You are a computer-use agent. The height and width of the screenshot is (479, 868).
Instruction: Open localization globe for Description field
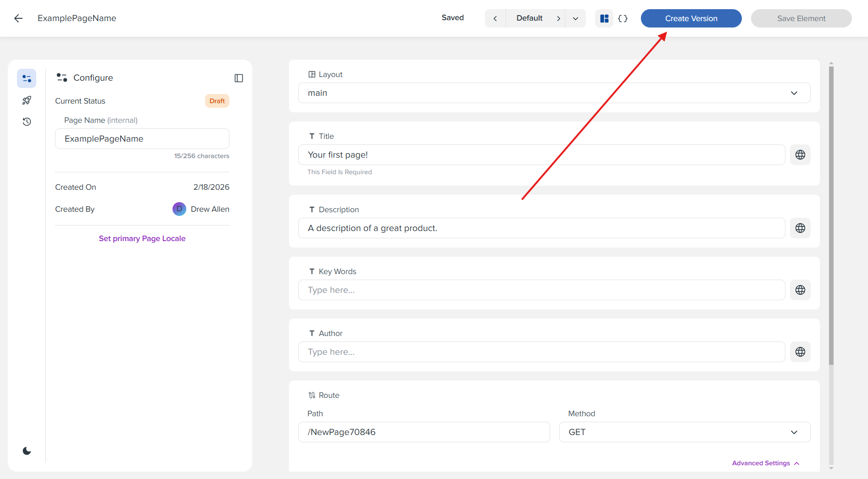[x=800, y=228]
